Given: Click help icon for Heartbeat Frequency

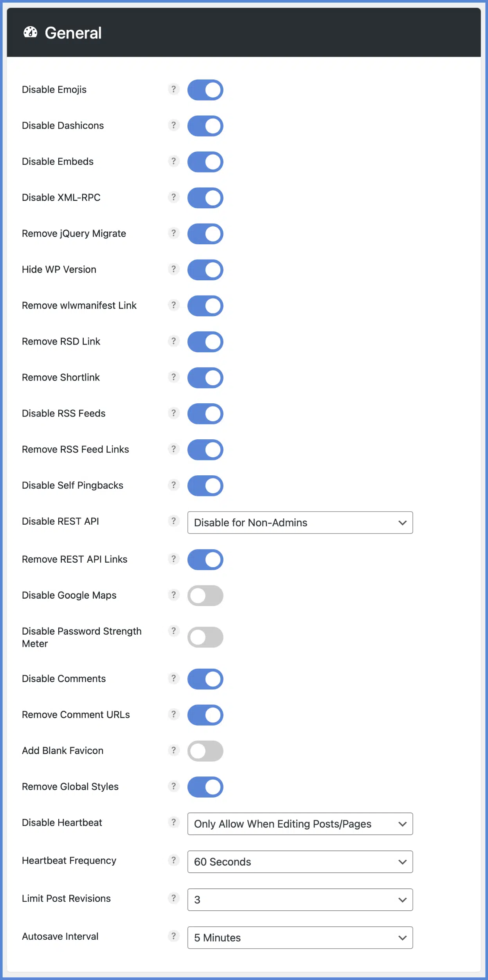Looking at the screenshot, I should 173,860.
